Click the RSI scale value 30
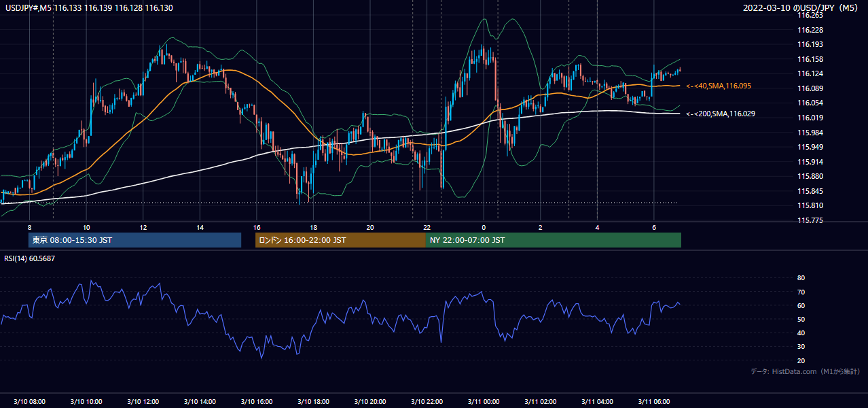This screenshot has height=408, width=868. point(801,347)
